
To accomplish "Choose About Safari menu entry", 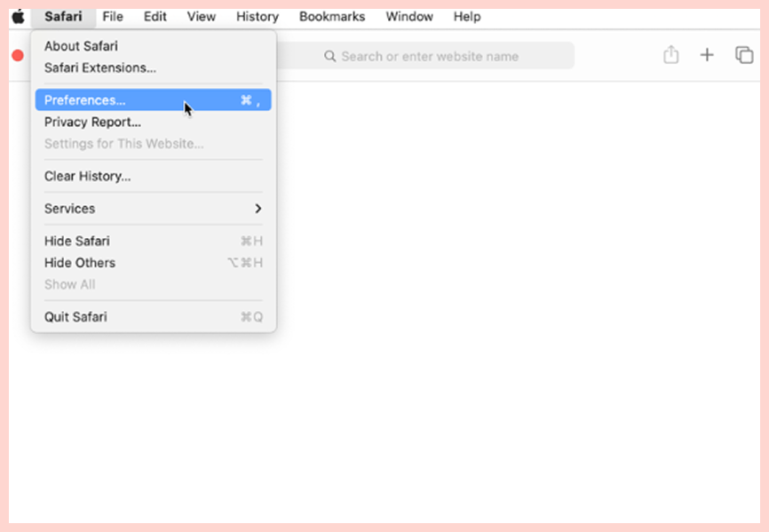I will point(81,46).
